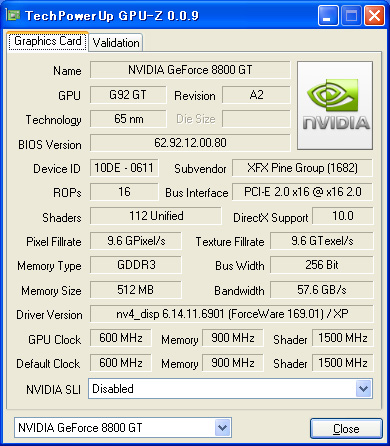This screenshot has height=446, width=390.
Task: Select the Graphics Card tab
Action: tap(48, 41)
